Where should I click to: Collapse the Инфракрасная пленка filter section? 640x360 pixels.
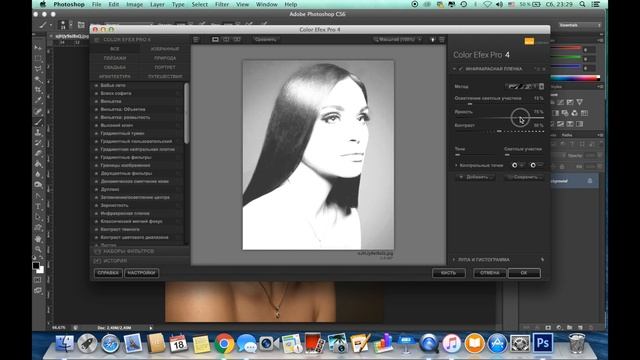coord(454,69)
